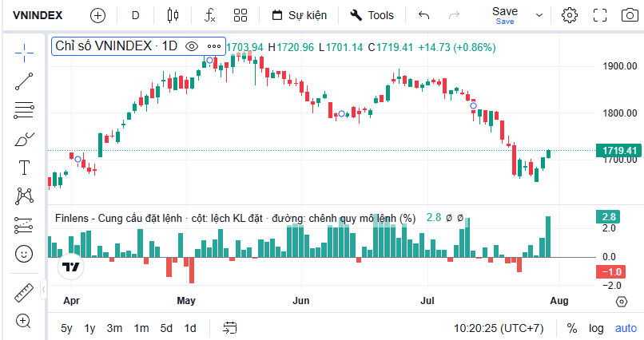Viewport: 644px width, 340px height.
Task: Undo the last chart action
Action: click(x=423, y=16)
